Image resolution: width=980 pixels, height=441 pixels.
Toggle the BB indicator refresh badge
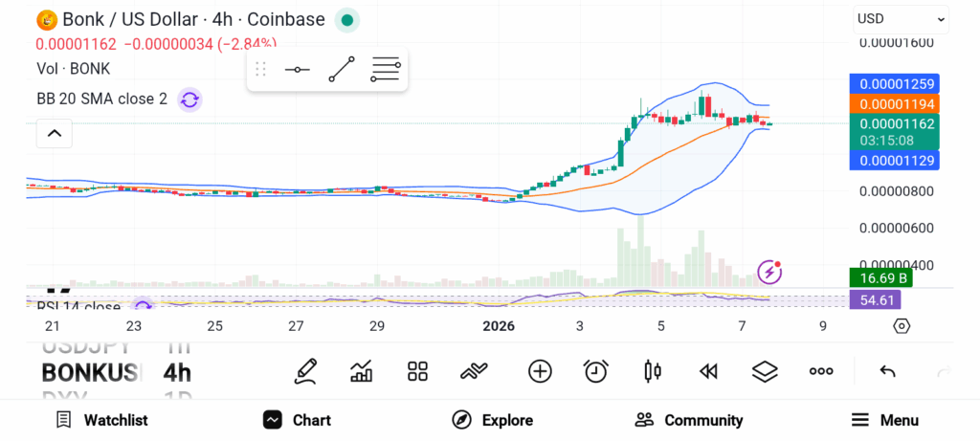coord(189,99)
